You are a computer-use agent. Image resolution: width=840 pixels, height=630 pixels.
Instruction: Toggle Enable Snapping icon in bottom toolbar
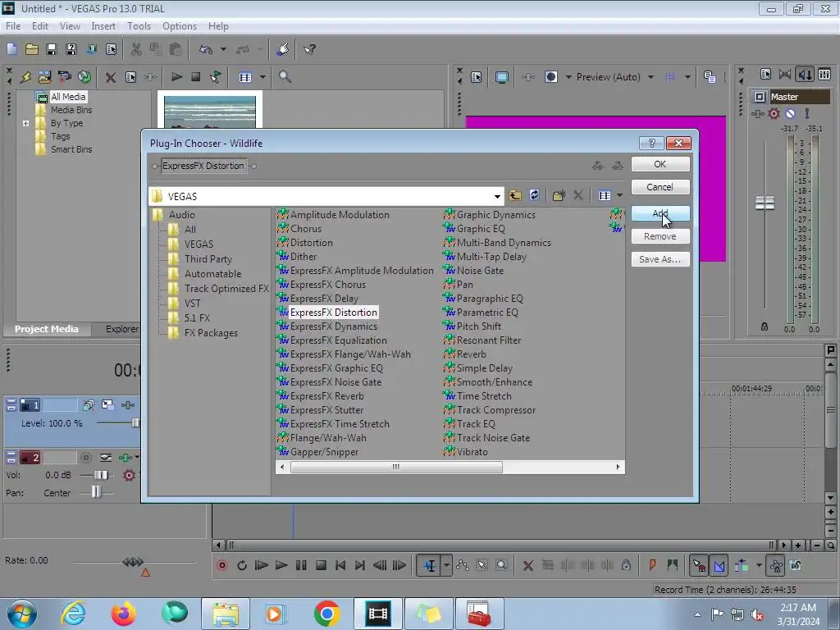699,566
